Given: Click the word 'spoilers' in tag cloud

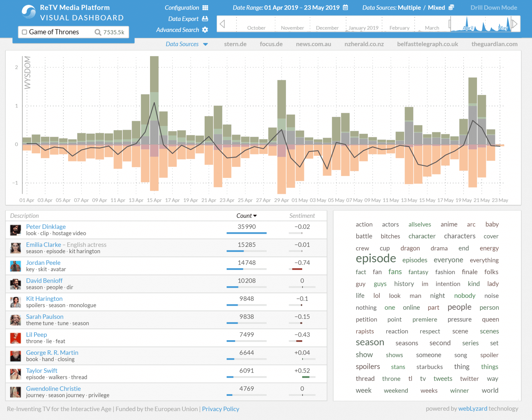Looking at the screenshot, I should tap(368, 366).
